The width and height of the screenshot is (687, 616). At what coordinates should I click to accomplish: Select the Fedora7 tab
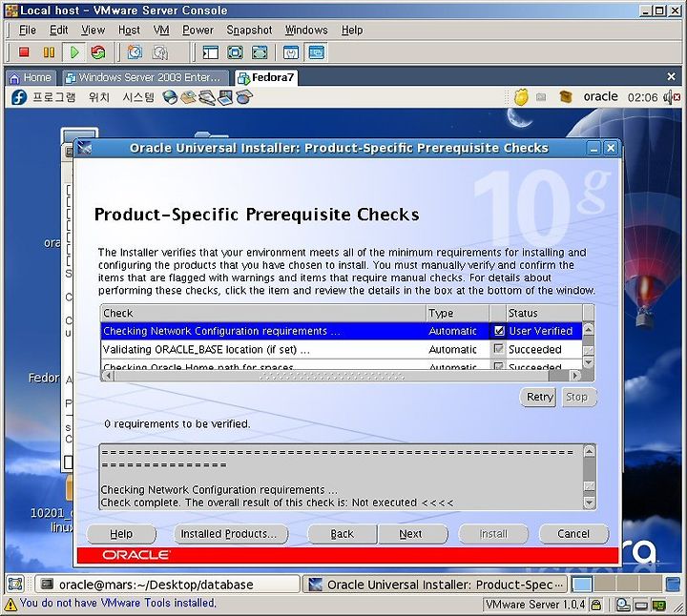pos(266,77)
